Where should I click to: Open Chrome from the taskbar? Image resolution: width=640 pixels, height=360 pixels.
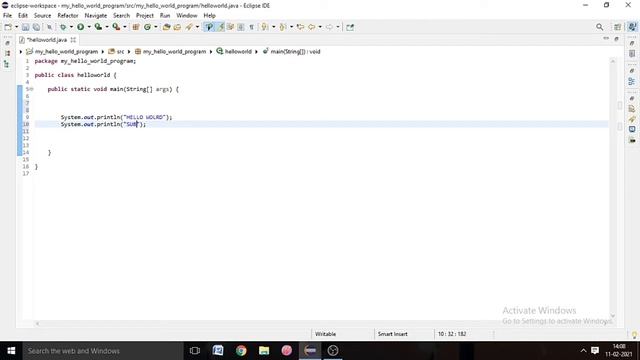[241, 351]
